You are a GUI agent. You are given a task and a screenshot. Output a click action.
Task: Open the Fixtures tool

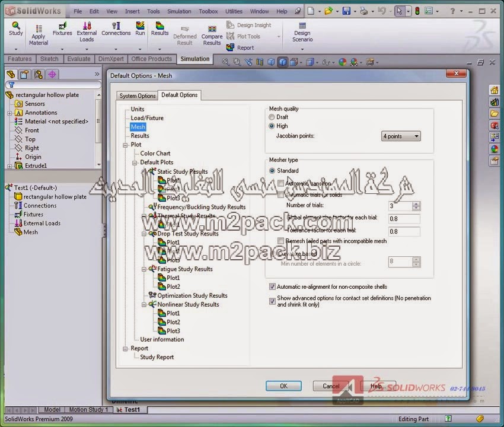(62, 28)
